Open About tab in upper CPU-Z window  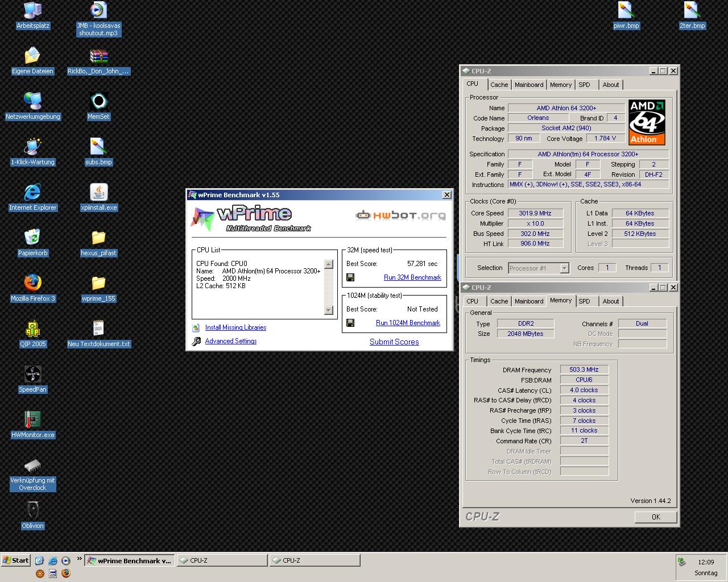point(611,85)
